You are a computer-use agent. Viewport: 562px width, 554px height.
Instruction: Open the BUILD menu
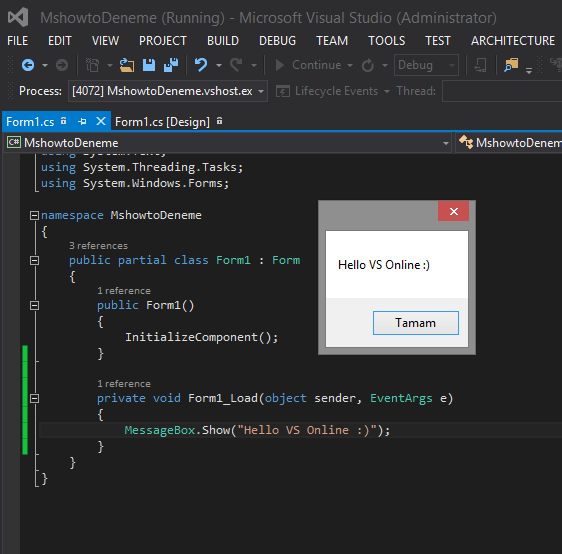[223, 41]
